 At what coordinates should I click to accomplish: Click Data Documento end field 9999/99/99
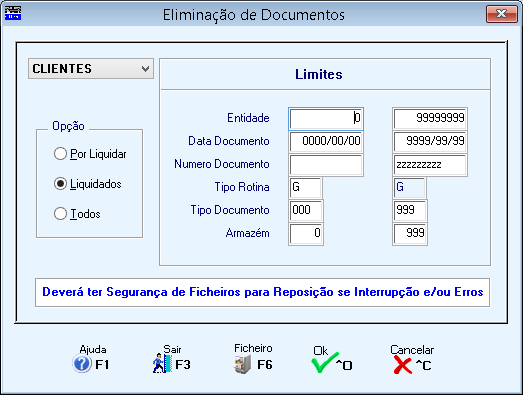click(430, 142)
